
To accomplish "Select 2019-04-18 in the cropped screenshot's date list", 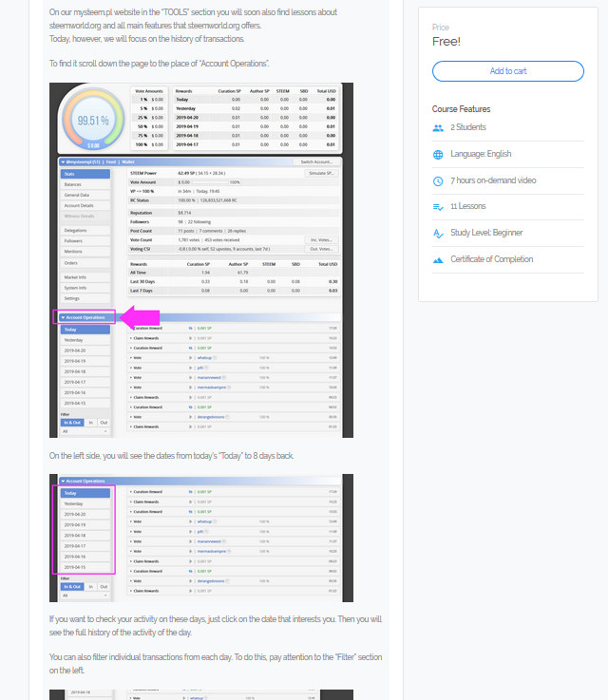I will [x=85, y=536].
